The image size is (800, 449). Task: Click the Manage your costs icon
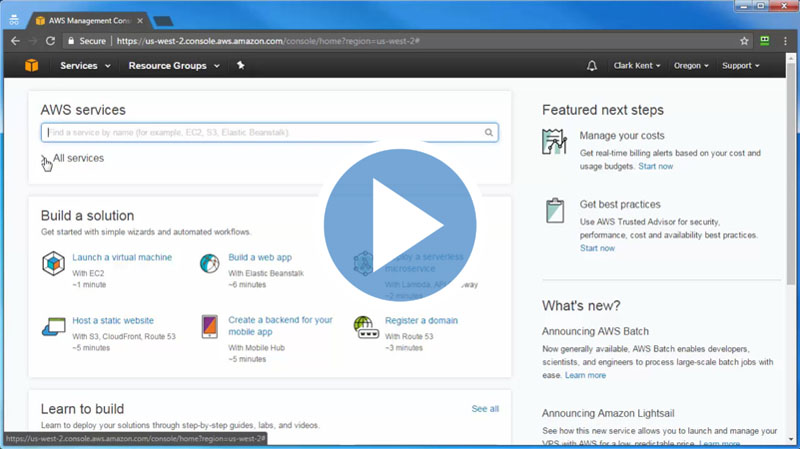tap(555, 141)
